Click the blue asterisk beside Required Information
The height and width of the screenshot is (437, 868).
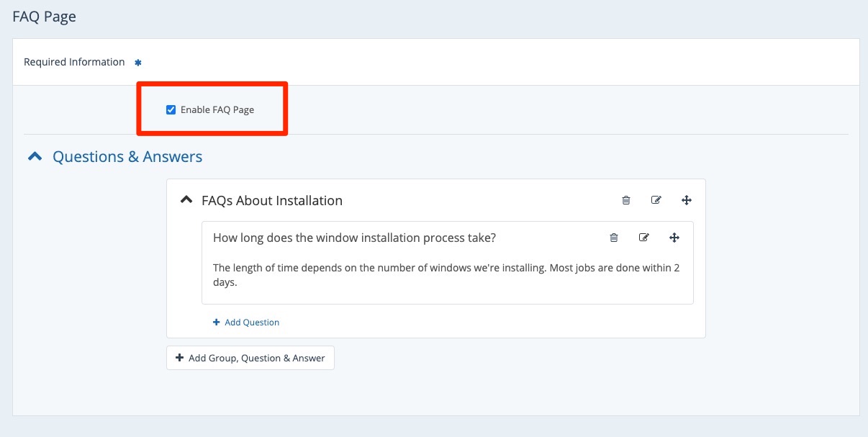coord(138,63)
